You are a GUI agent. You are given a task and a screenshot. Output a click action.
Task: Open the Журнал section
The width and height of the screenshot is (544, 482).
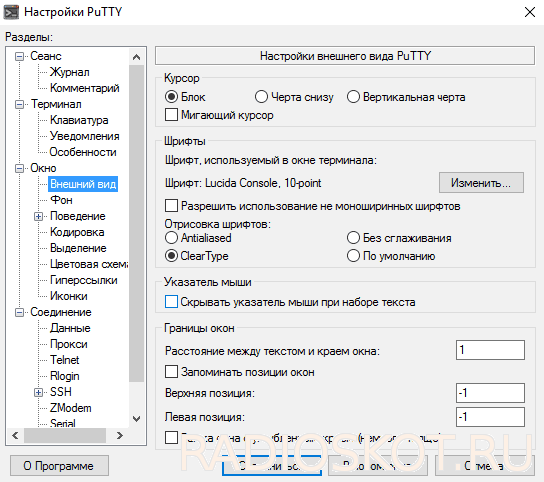70,72
